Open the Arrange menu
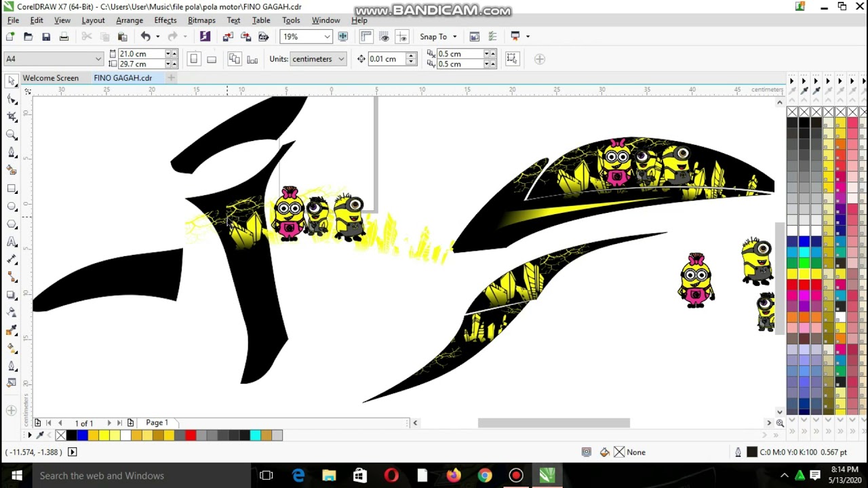The image size is (868, 488). point(130,20)
